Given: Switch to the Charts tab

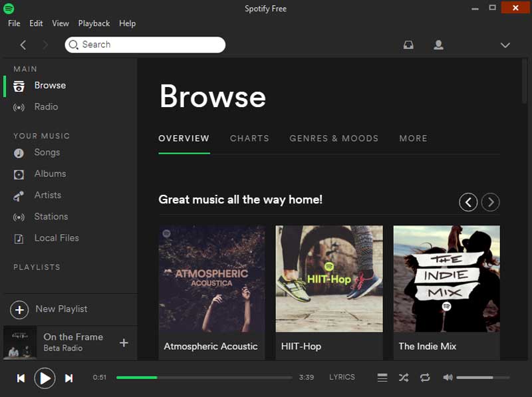Looking at the screenshot, I should tap(249, 138).
